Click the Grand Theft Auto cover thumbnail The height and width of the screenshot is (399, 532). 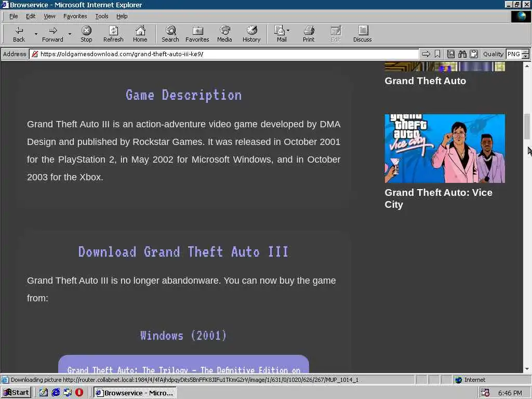445,66
